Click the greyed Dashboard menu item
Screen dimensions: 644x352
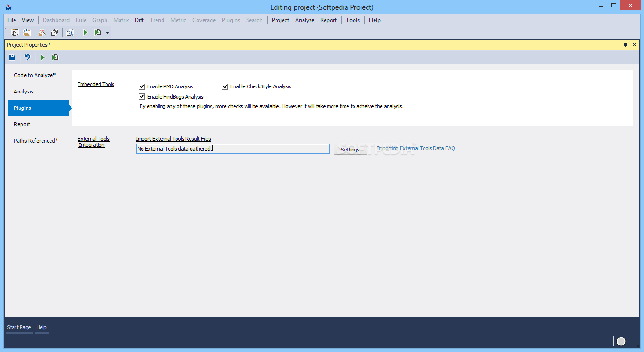56,20
